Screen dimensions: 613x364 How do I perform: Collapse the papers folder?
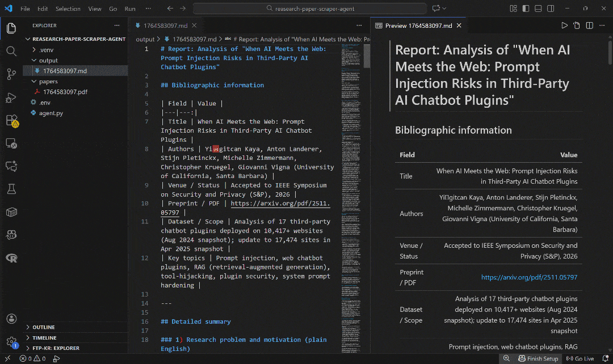[x=75, y=82]
